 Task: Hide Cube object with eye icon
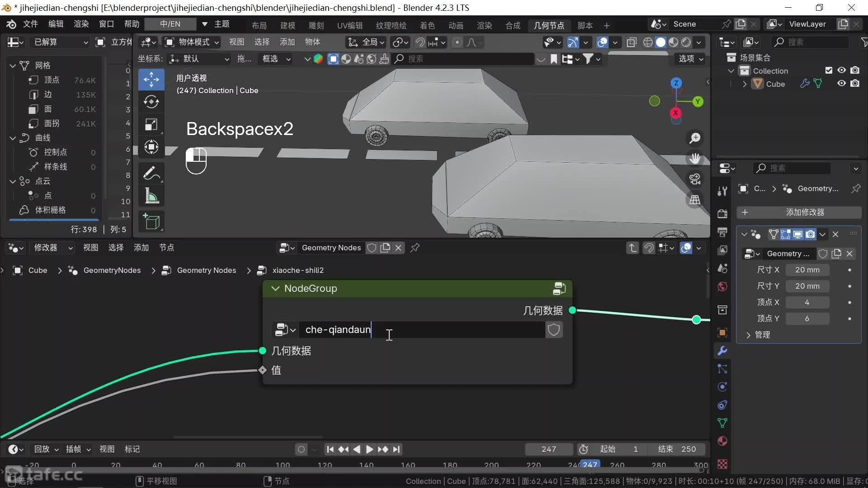(841, 84)
